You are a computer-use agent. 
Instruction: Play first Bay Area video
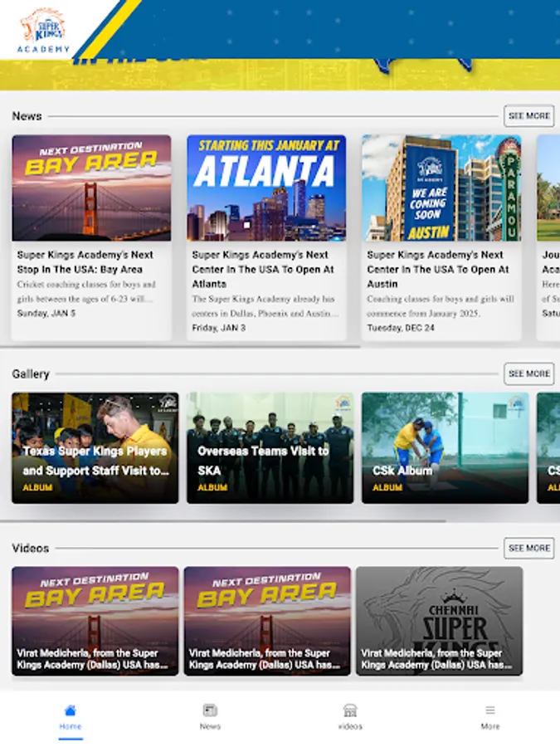95,621
